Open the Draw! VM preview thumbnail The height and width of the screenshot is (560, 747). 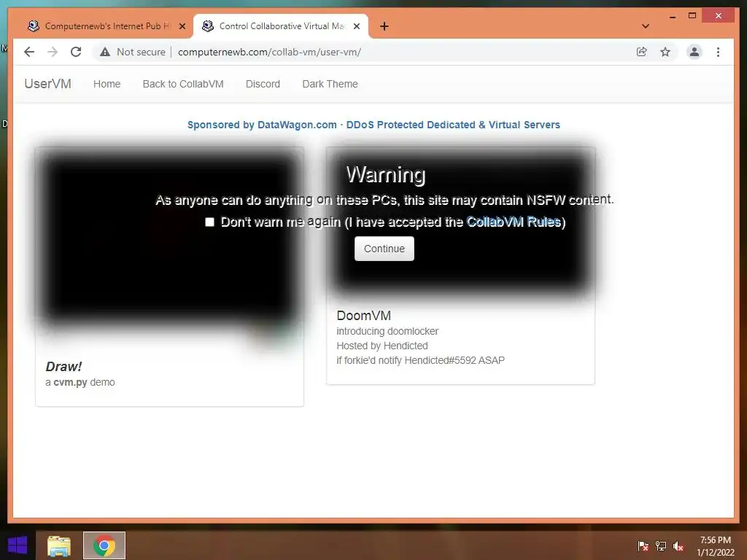coord(169,241)
